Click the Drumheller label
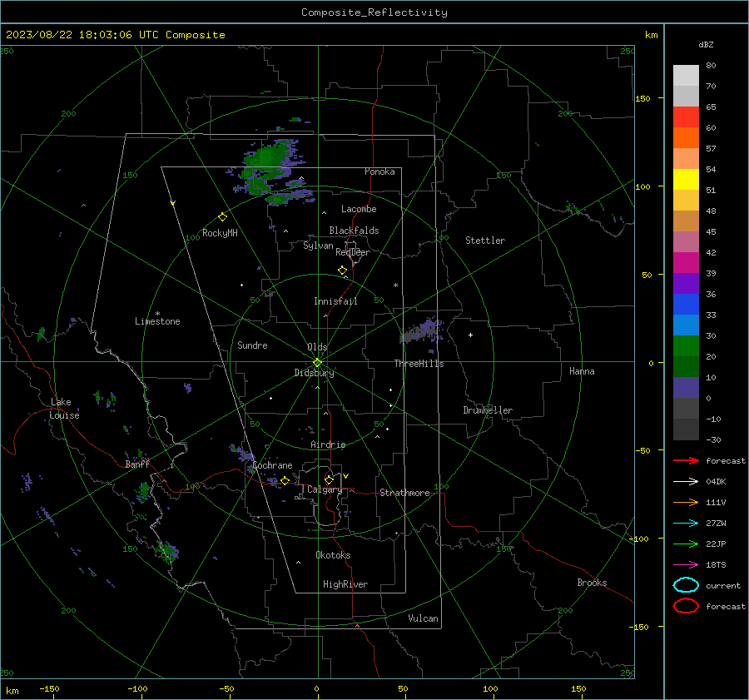 click(x=488, y=410)
